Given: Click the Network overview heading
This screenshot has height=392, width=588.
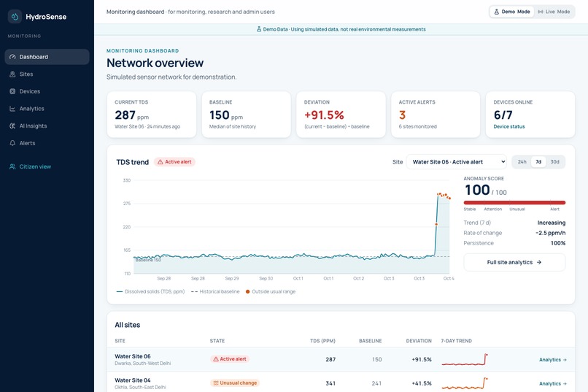Looking at the screenshot, I should (155, 63).
